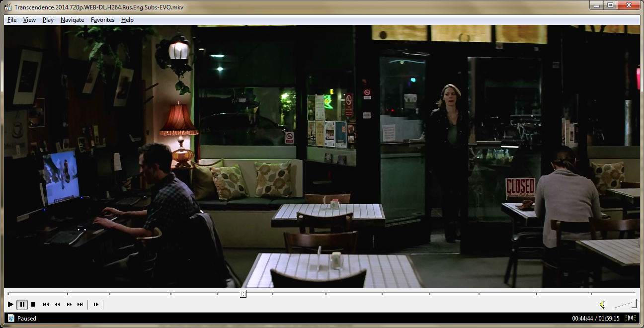The height and width of the screenshot is (328, 644).
Task: Click the seek bar position thumb
Action: (242, 294)
